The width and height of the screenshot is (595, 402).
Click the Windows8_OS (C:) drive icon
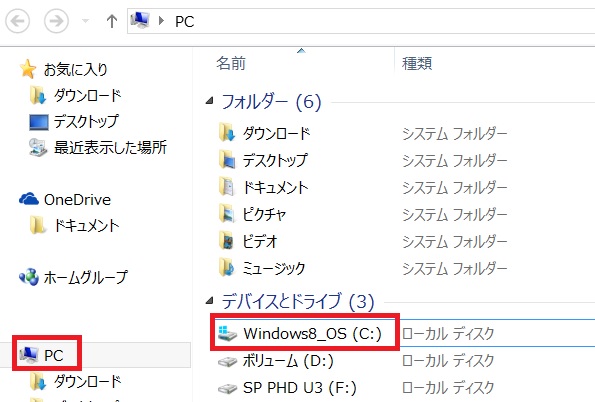point(227,333)
